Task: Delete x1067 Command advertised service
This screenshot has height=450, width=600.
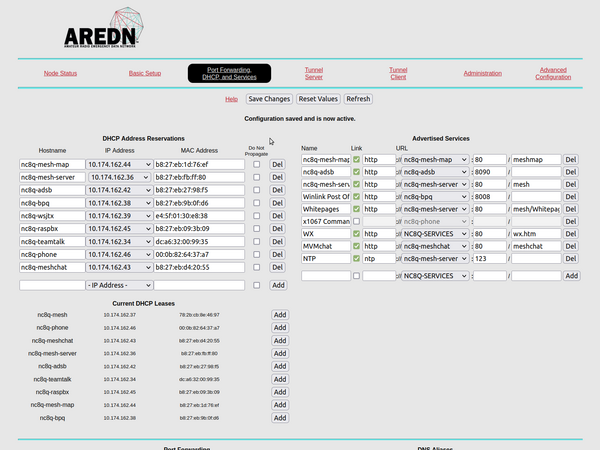Action: [x=571, y=221]
